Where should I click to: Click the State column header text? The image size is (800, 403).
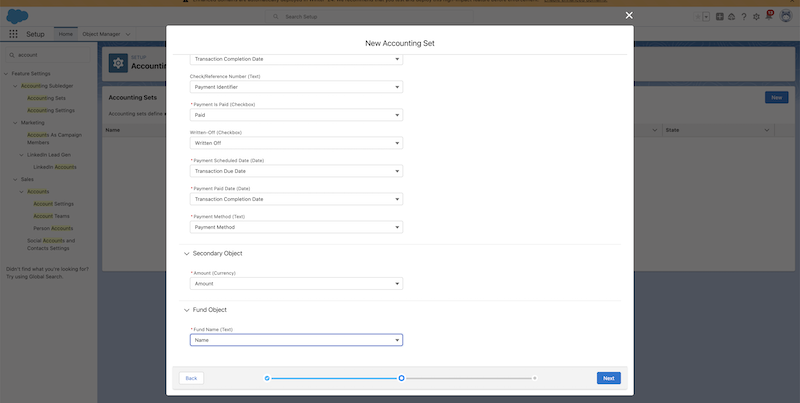672,130
